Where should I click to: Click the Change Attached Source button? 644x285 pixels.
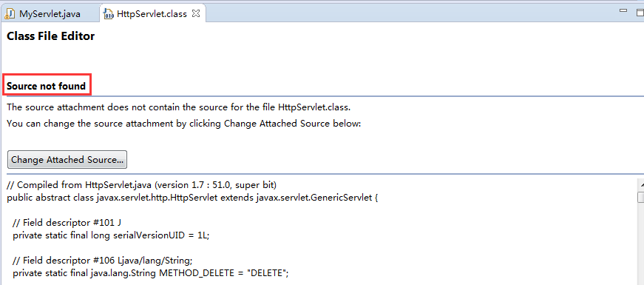click(67, 160)
